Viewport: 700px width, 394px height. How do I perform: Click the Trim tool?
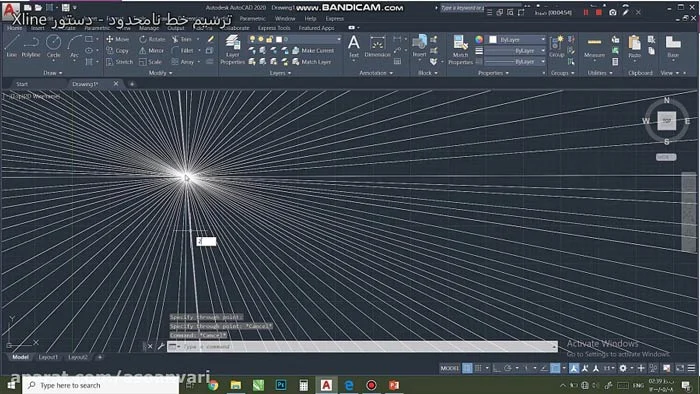(x=182, y=39)
